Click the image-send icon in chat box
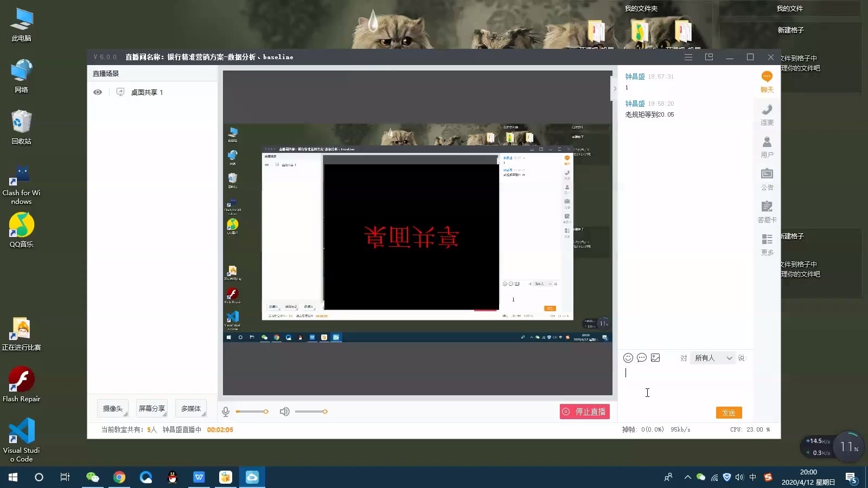 656,358
